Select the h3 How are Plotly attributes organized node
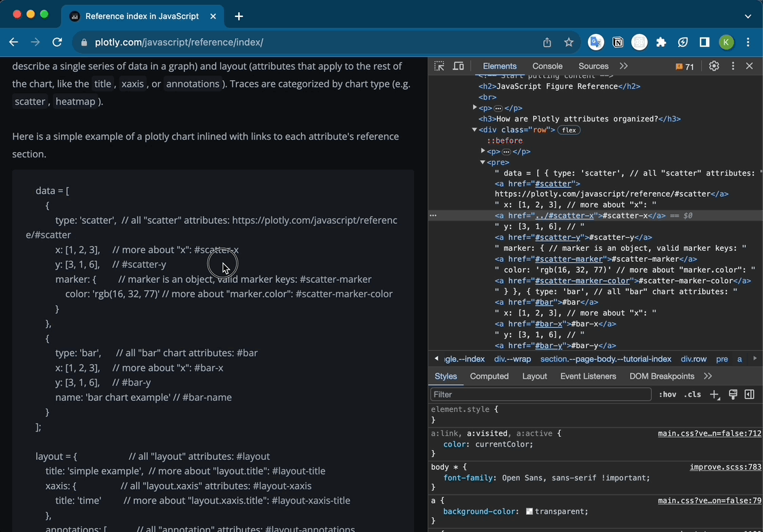Image resolution: width=763 pixels, height=532 pixels. click(x=580, y=119)
